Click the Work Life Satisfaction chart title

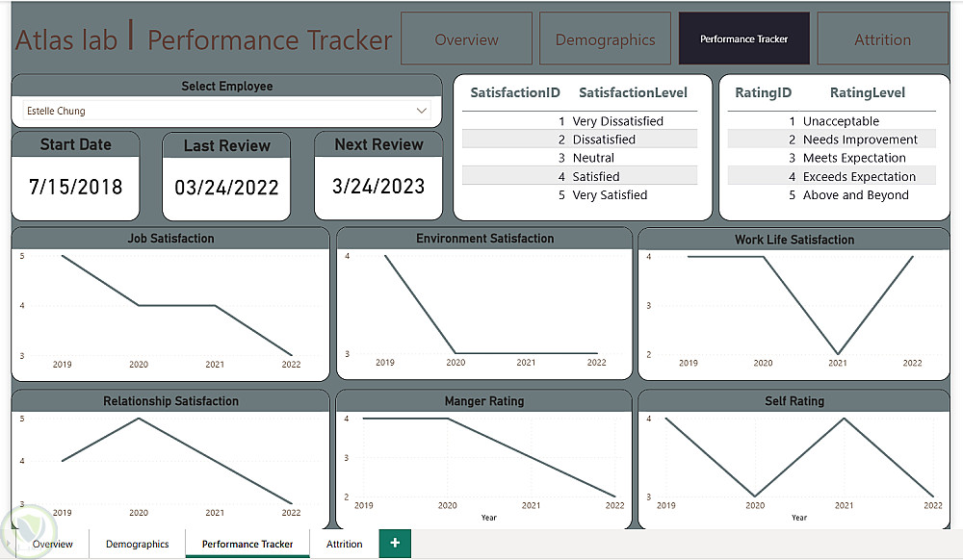[x=794, y=240]
